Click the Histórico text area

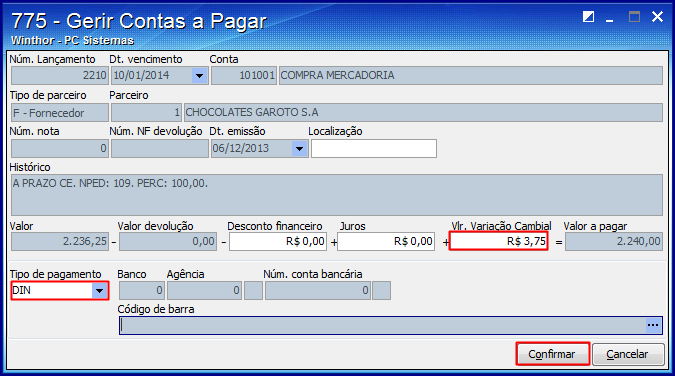pos(337,195)
